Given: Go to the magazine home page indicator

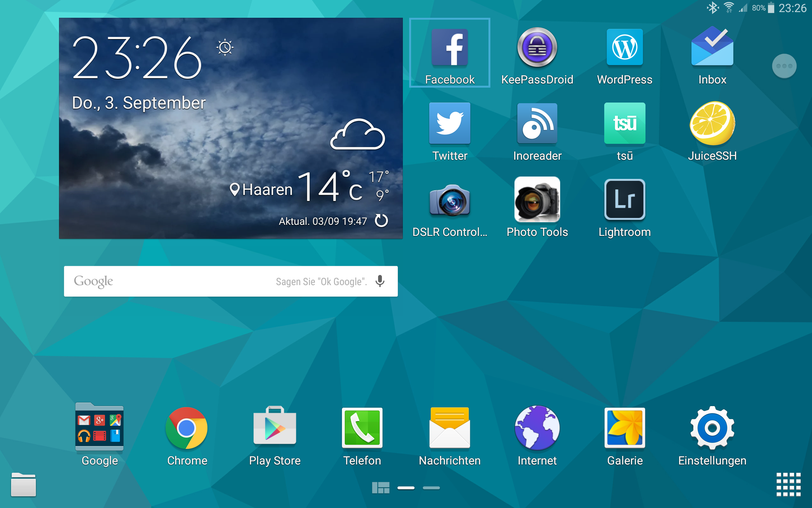Looking at the screenshot, I should [381, 488].
